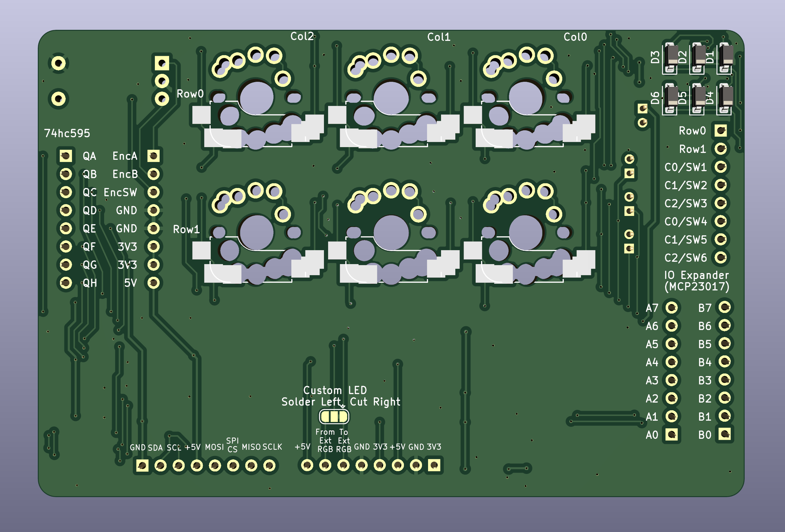
Task: Click the QE silkscreen text
Action: click(89, 229)
